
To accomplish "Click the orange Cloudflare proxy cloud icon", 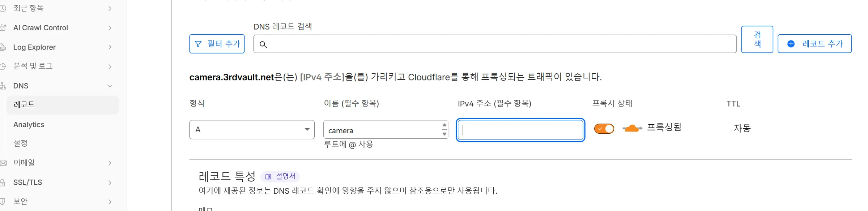I will tap(632, 128).
